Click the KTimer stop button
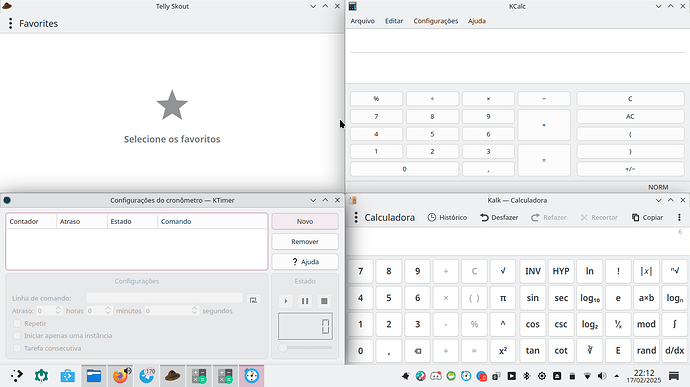 (324, 301)
